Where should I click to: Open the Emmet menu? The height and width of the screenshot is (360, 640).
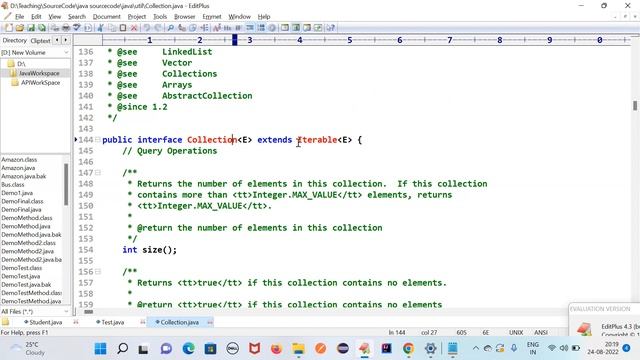(212, 17)
